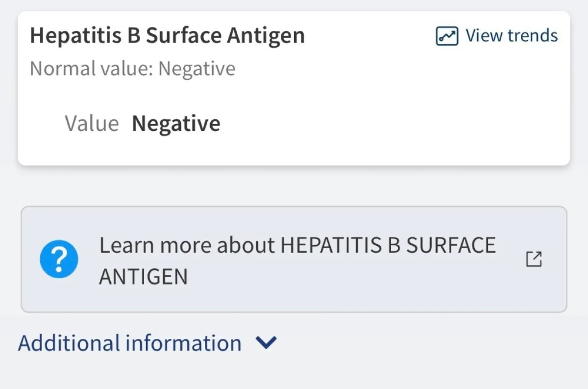Click the word Additional under the banner

[69, 343]
